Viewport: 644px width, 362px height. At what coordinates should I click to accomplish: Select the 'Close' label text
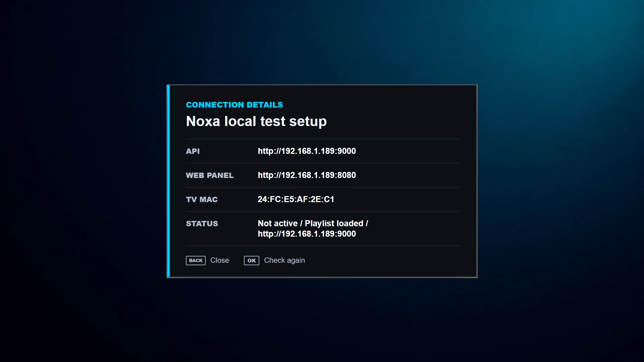pyautogui.click(x=220, y=260)
